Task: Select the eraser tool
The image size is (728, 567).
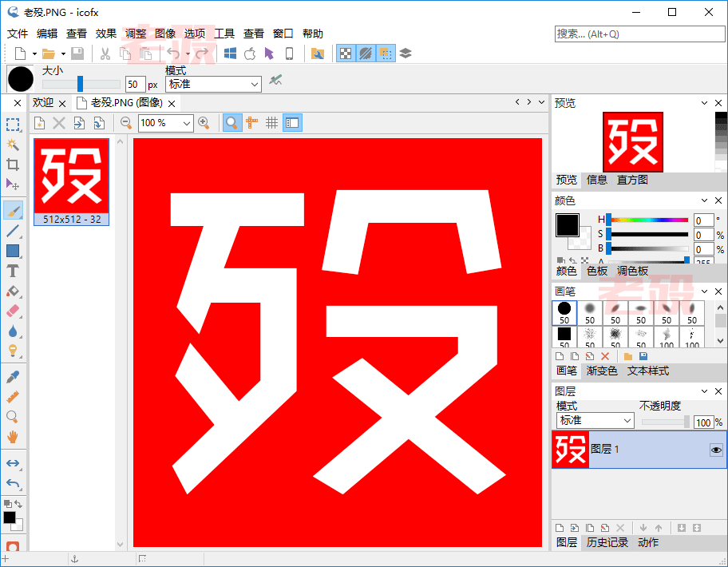Action: (13, 311)
